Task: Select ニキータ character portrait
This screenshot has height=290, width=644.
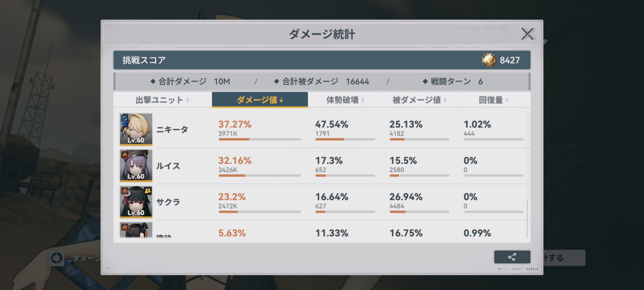Action: tap(136, 129)
